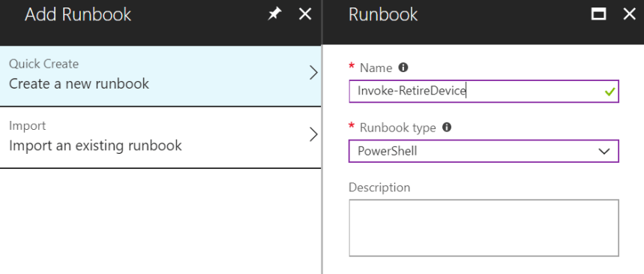Click the Runbook blade title
The width and height of the screenshot is (644, 274).
point(383,15)
